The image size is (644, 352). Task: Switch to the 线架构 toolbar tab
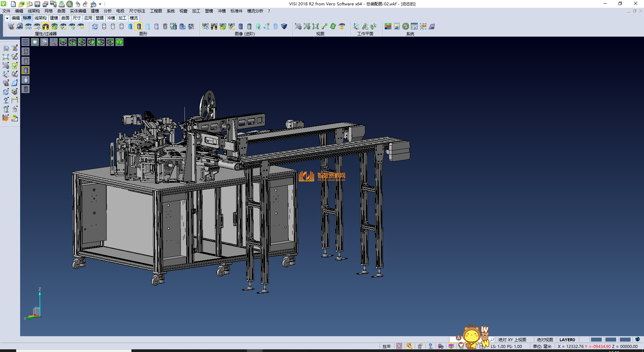pos(40,18)
